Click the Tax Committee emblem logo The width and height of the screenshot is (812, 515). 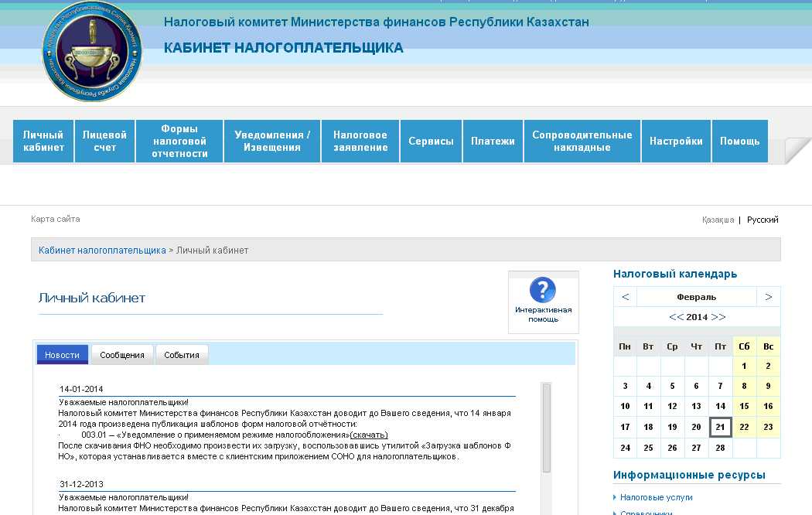[x=92, y=51]
